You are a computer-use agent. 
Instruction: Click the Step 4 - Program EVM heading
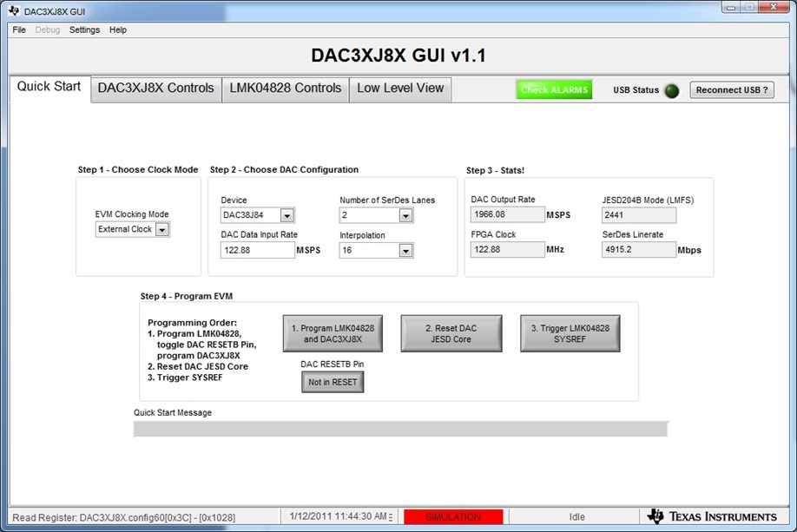pyautogui.click(x=187, y=296)
